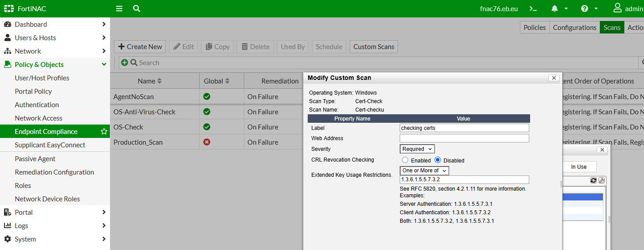The height and width of the screenshot is (250, 644).
Task: Open the One or More of dropdown
Action: coord(424,171)
